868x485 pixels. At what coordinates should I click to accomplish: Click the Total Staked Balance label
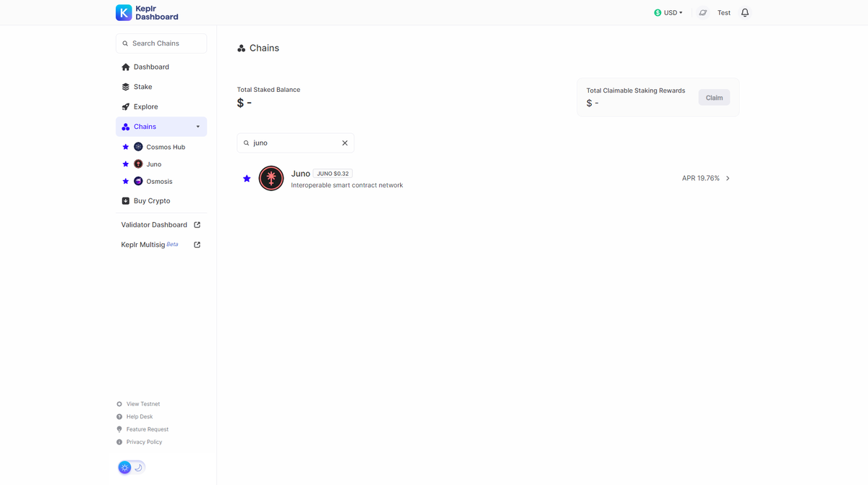click(268, 90)
